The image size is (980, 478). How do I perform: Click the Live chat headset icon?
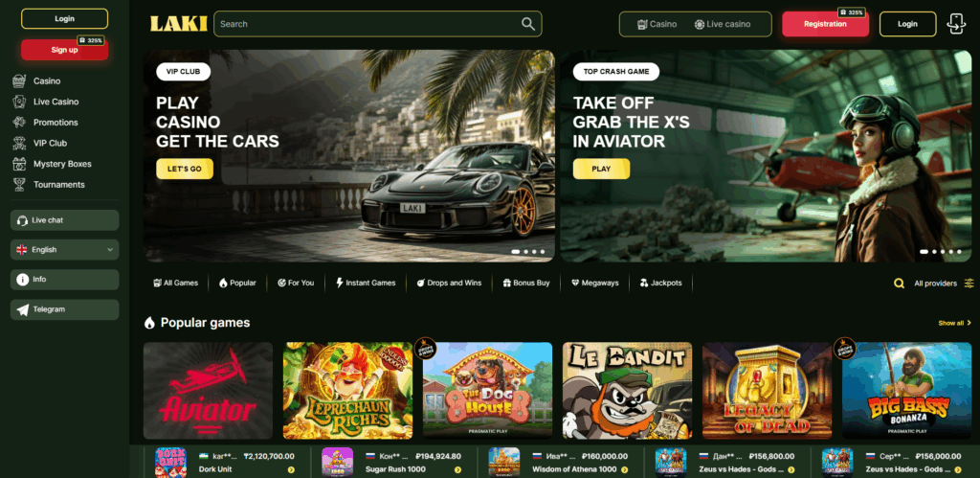pos(23,220)
